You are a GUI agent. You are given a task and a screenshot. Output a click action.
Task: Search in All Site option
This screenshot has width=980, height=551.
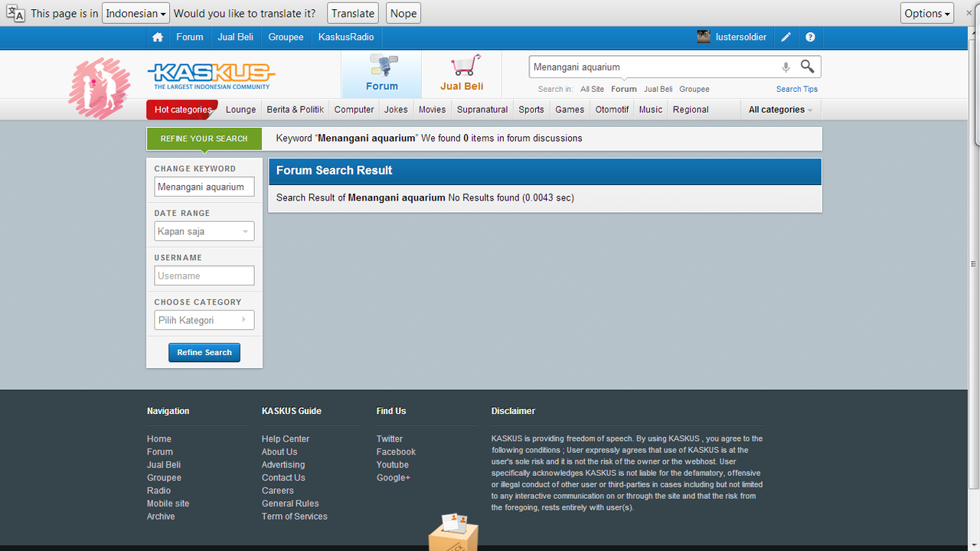(x=592, y=89)
